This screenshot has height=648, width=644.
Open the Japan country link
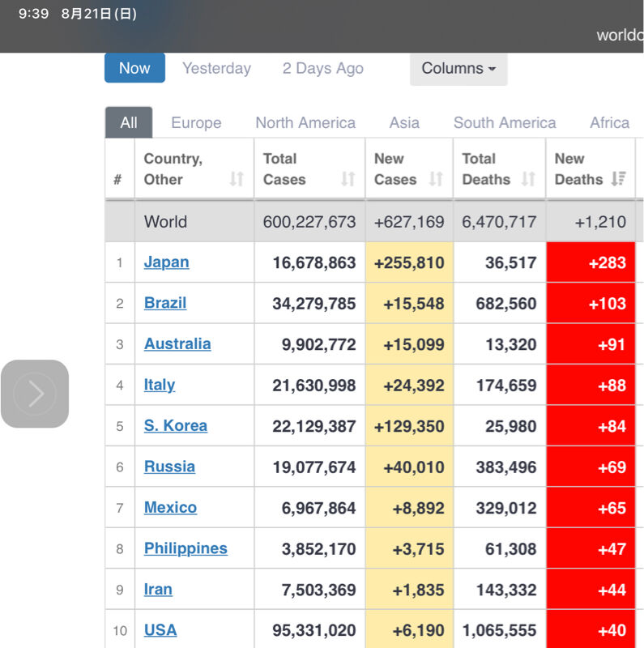(167, 262)
